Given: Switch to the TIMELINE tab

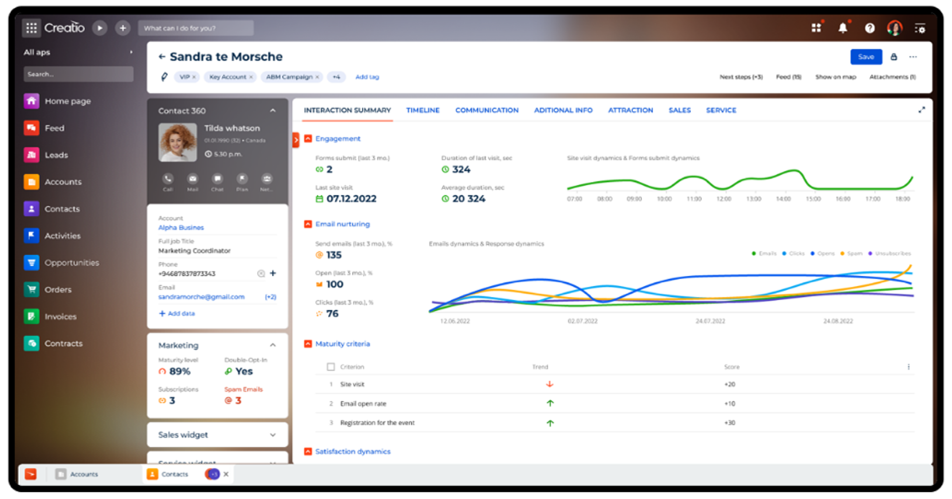Looking at the screenshot, I should pyautogui.click(x=423, y=110).
